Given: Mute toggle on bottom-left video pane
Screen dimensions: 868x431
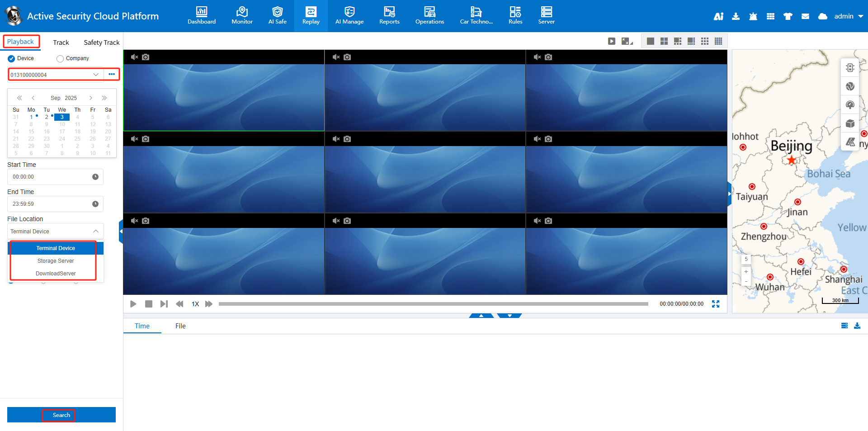Looking at the screenshot, I should tap(134, 221).
